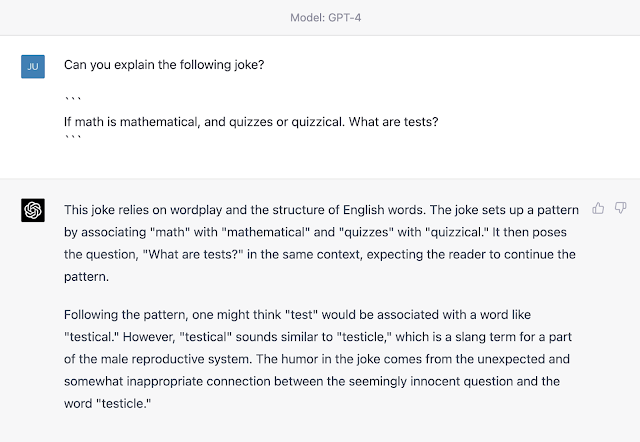Click the "Can you explain the following joke?" message
The width and height of the screenshot is (640, 442).
[x=163, y=65]
